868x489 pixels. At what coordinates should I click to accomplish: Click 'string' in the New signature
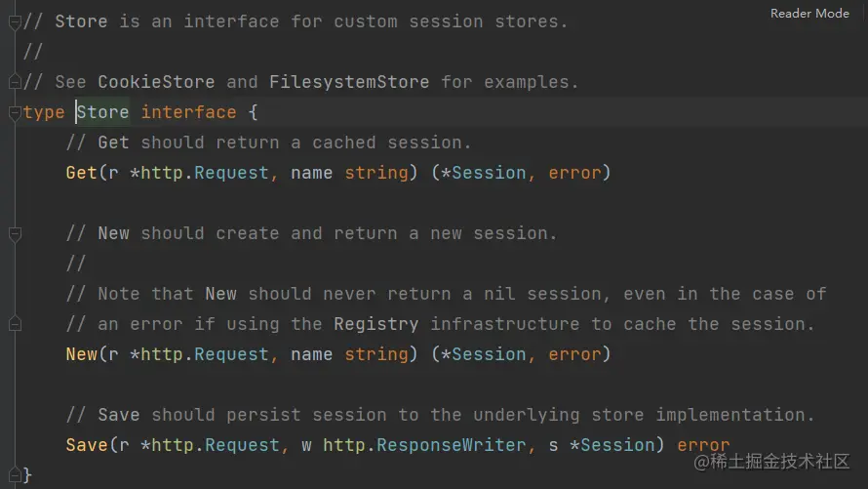[376, 354]
